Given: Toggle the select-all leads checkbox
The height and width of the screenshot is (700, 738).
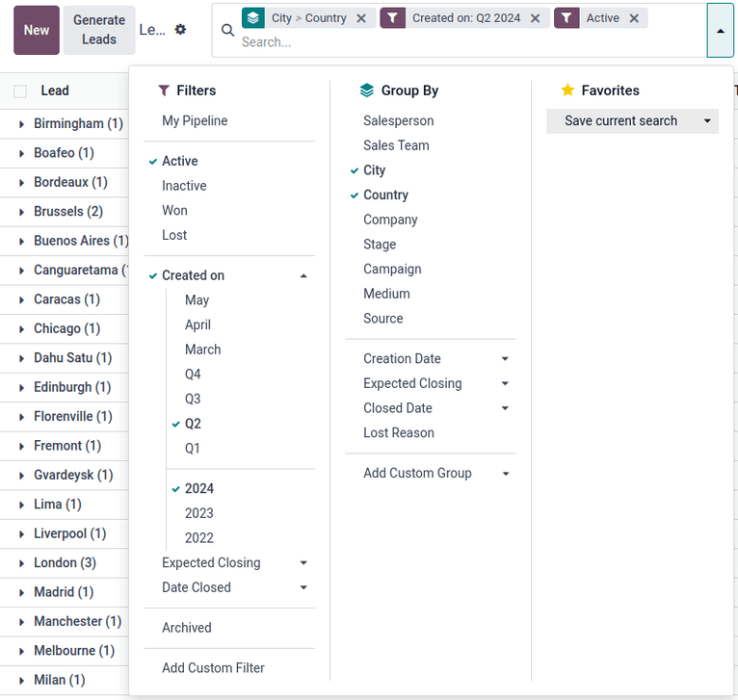Looking at the screenshot, I should tap(20, 91).
